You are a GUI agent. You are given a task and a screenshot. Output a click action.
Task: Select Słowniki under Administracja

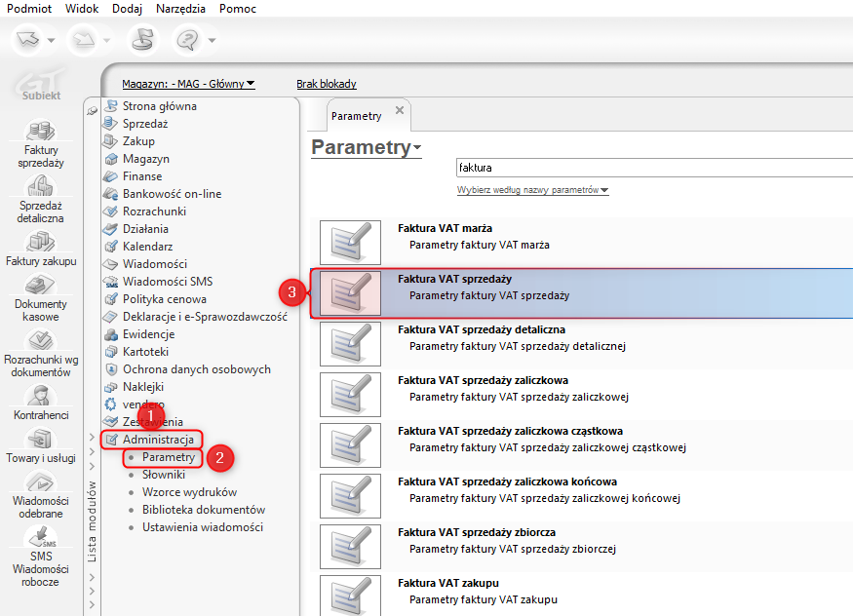point(163,475)
